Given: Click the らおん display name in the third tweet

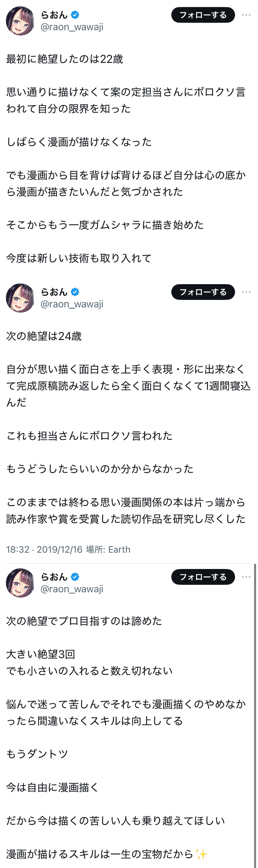Looking at the screenshot, I should coord(54,577).
